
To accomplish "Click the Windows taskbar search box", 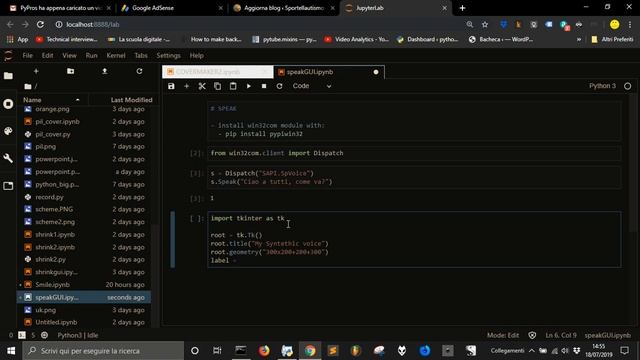I will [x=103, y=351].
